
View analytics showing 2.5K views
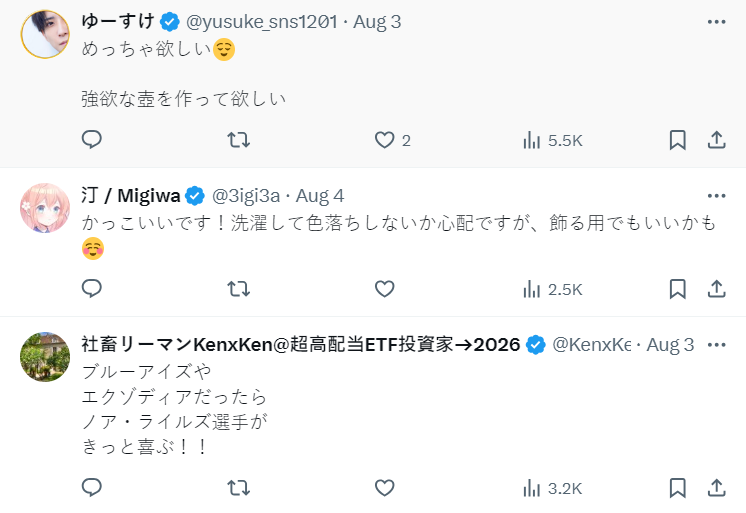(x=552, y=289)
